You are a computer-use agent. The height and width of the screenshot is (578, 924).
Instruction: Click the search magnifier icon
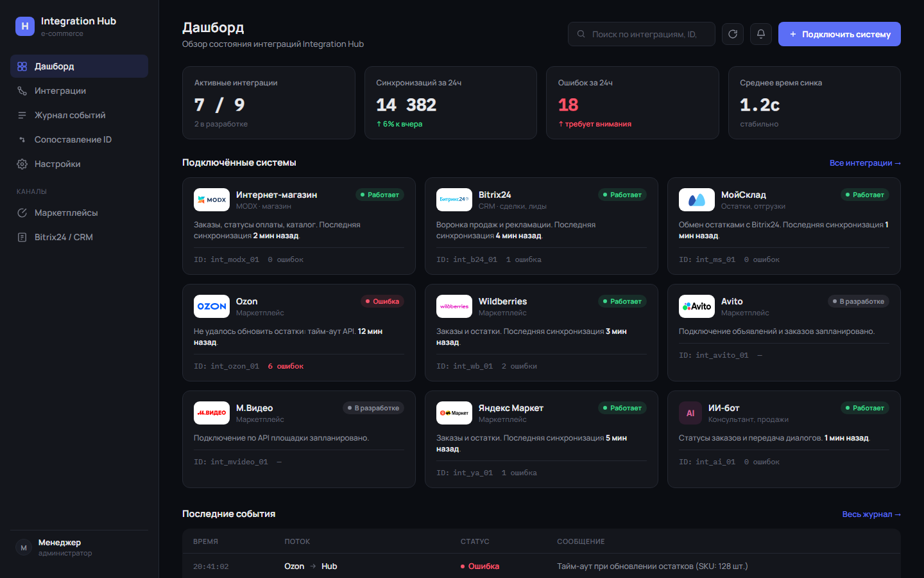point(581,34)
